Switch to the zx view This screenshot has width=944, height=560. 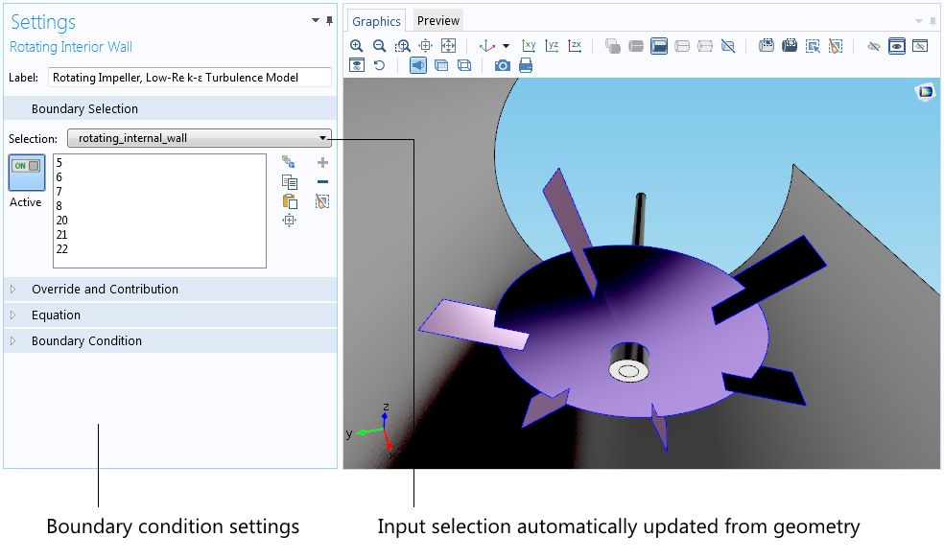(575, 46)
